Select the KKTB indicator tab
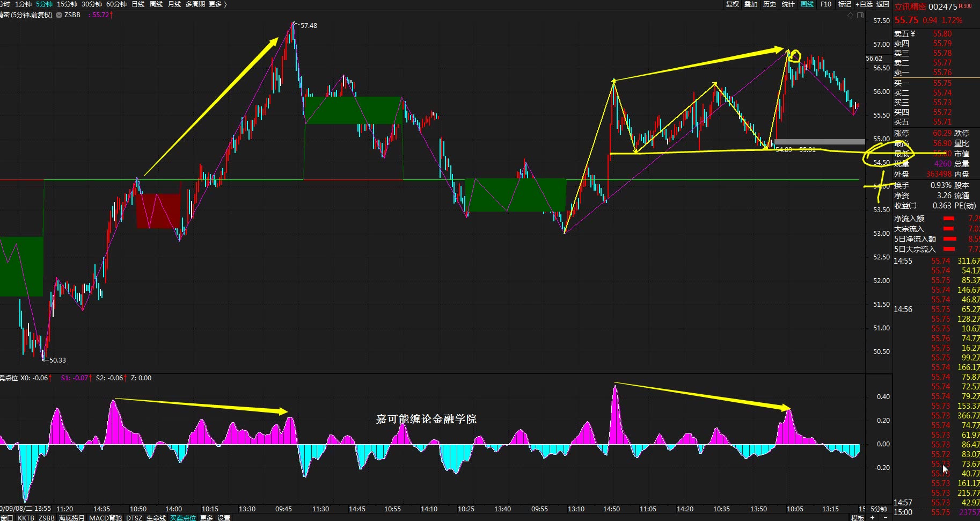980x521 pixels. (x=26, y=517)
